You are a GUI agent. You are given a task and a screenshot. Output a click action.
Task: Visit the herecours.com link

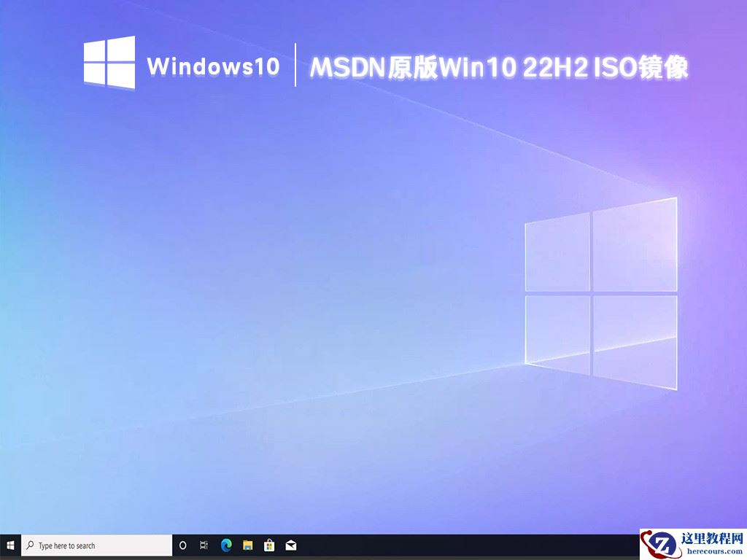tap(715, 551)
